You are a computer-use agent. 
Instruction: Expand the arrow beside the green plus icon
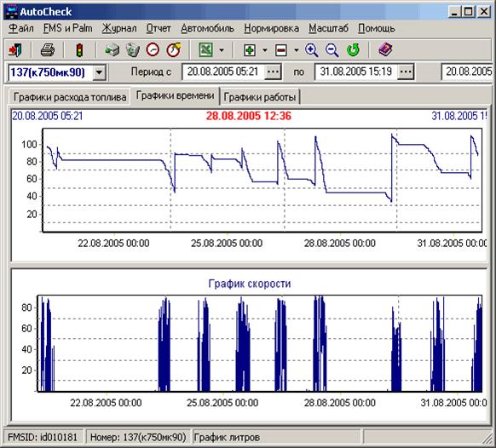(265, 50)
